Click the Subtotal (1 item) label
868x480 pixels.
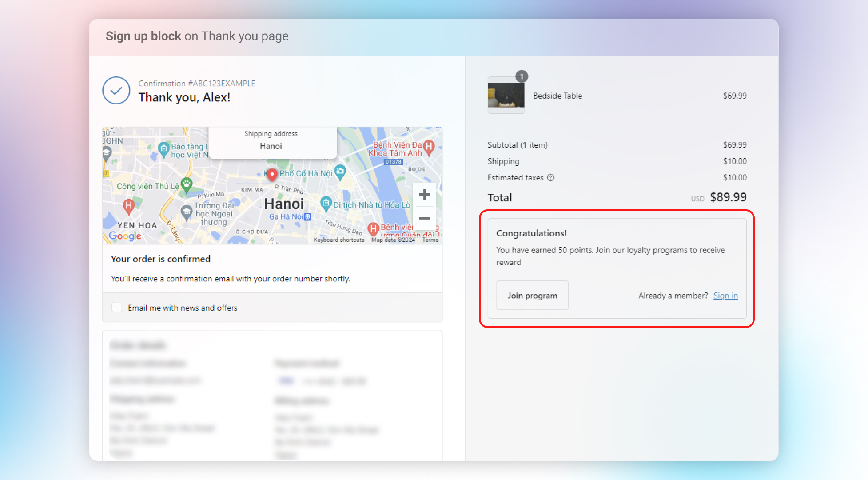[x=518, y=145]
